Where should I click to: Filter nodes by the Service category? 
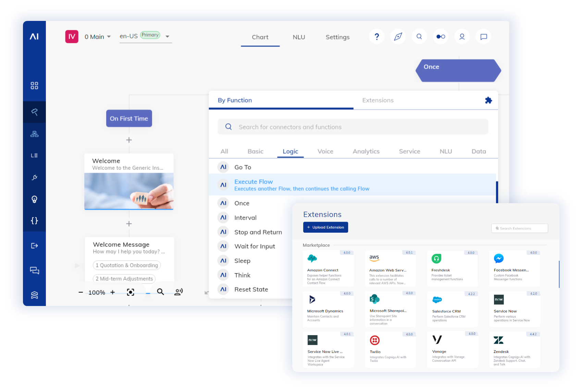(409, 151)
